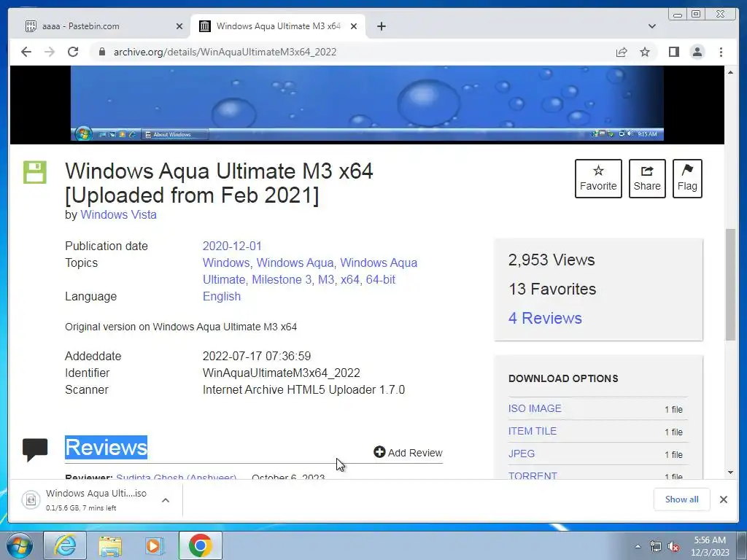Click identifier WinAquaUltimateM3x64_2022 value

[281, 373]
